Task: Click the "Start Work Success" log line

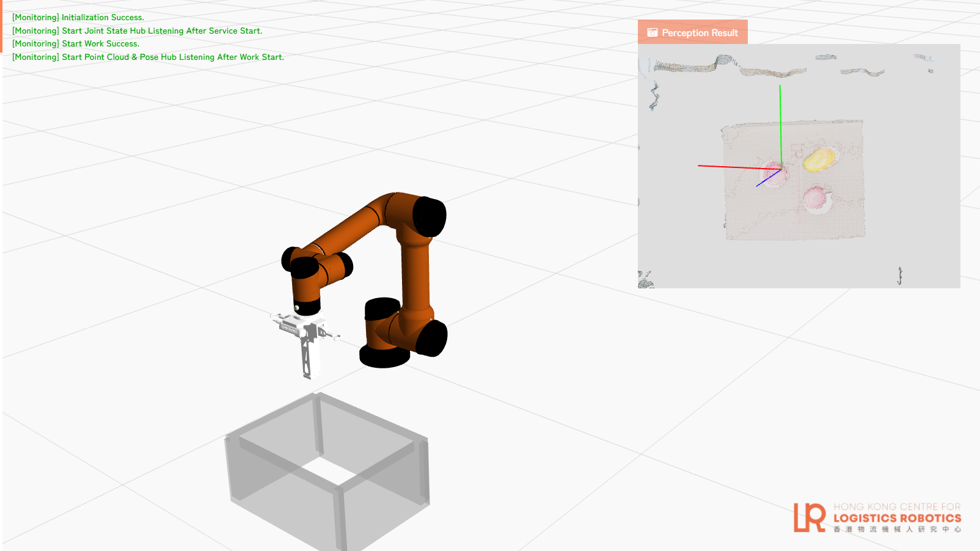Action: [x=76, y=44]
